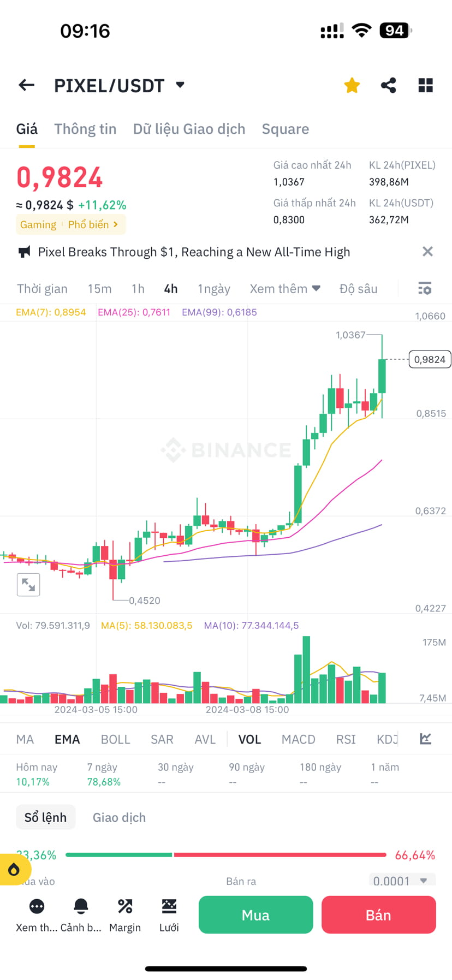Image resolution: width=452 pixels, height=980 pixels.
Task: Open the Giao dịch tab near Sổ lệnh
Action: click(118, 817)
